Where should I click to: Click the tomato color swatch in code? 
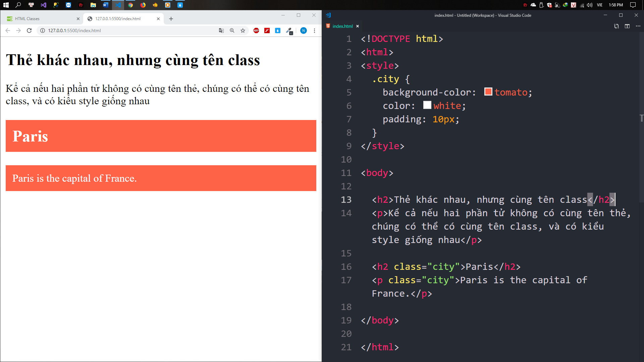[x=488, y=92]
